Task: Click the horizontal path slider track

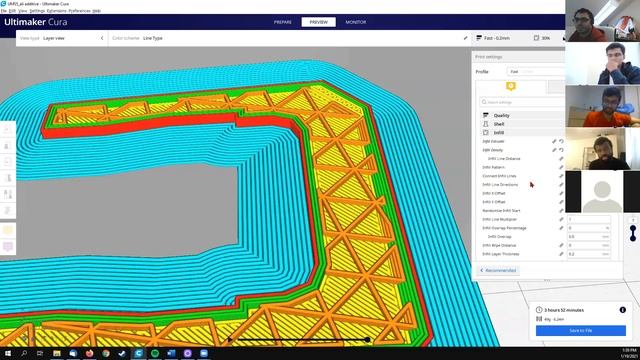Action: pyautogui.click(x=300, y=340)
